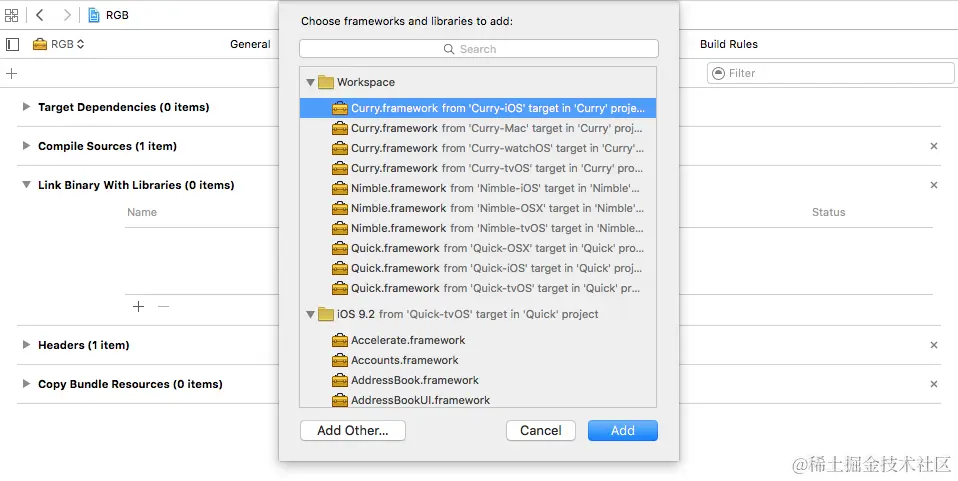The height and width of the screenshot is (481, 958).
Task: Click toolbox icon of Nimble-iOS framework row
Action: [340, 188]
